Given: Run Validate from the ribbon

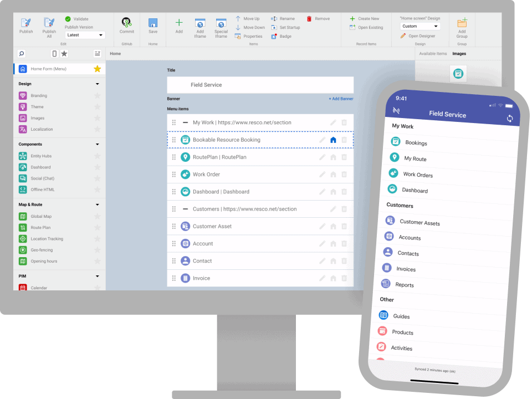Looking at the screenshot, I should 77,19.
